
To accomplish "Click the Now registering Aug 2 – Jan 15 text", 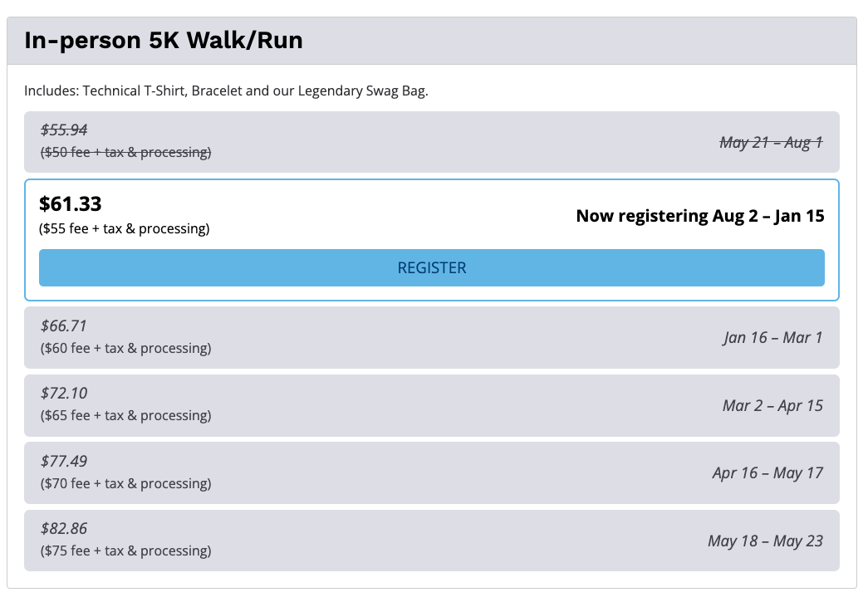I will [x=700, y=216].
